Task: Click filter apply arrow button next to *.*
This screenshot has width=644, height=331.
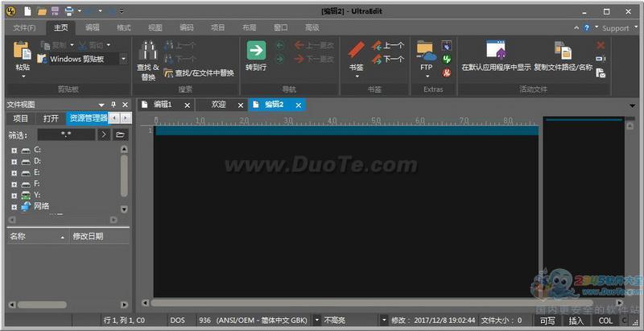Action: [x=104, y=134]
